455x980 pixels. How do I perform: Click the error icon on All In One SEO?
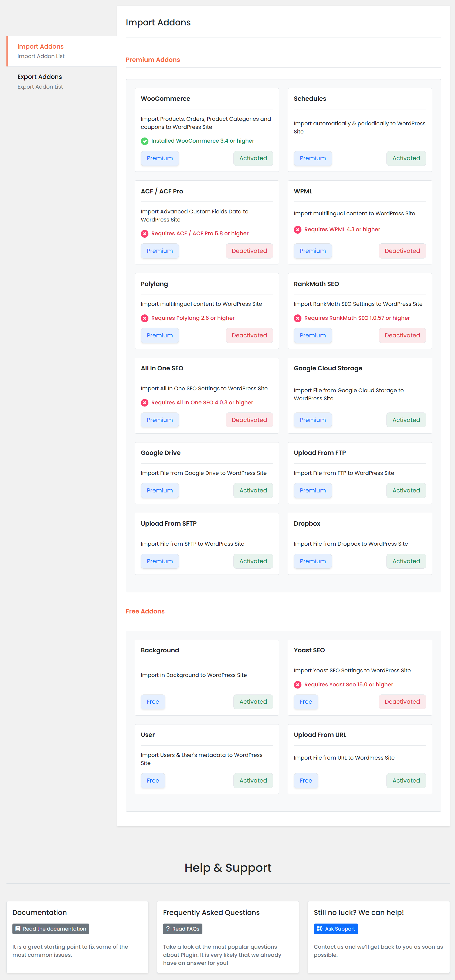click(145, 402)
